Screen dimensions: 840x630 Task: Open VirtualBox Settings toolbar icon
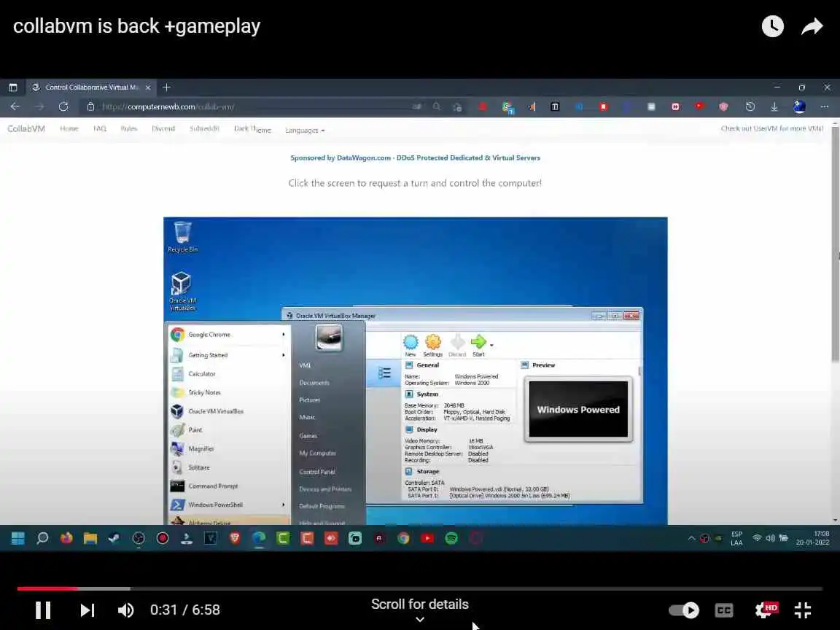[433, 345]
